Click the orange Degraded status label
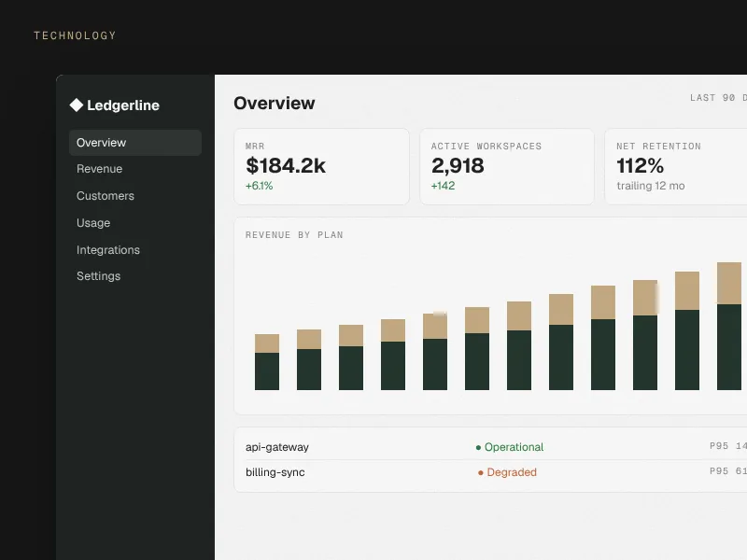Image resolution: width=747 pixels, height=560 pixels. pos(512,472)
